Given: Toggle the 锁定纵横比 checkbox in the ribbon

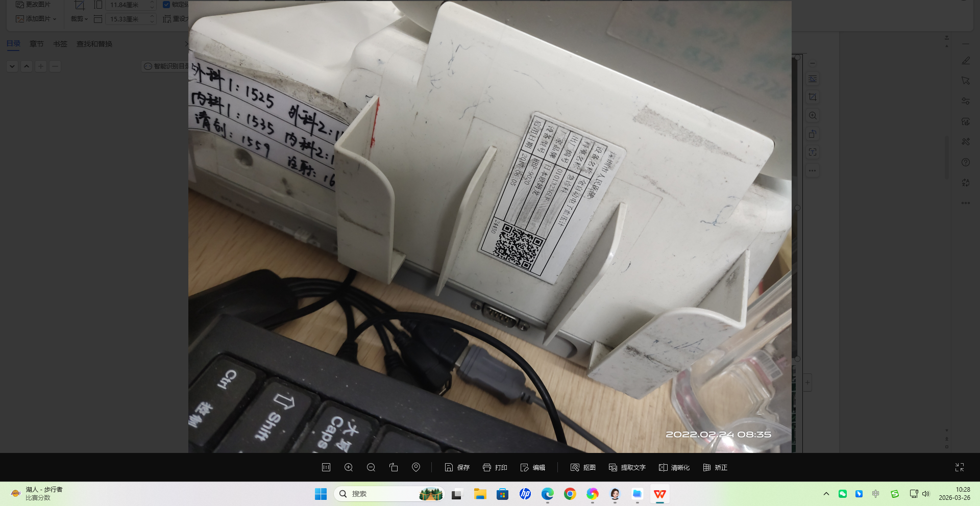Looking at the screenshot, I should click(166, 5).
